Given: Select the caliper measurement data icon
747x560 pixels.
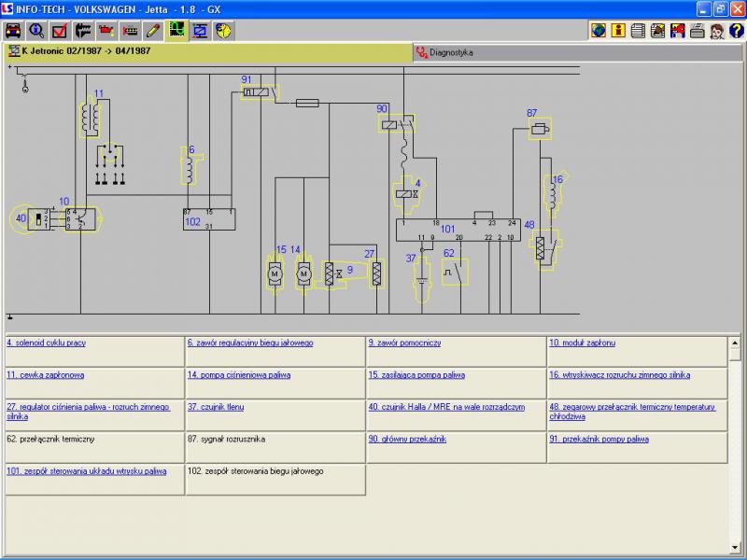Looking at the screenshot, I should [83, 31].
